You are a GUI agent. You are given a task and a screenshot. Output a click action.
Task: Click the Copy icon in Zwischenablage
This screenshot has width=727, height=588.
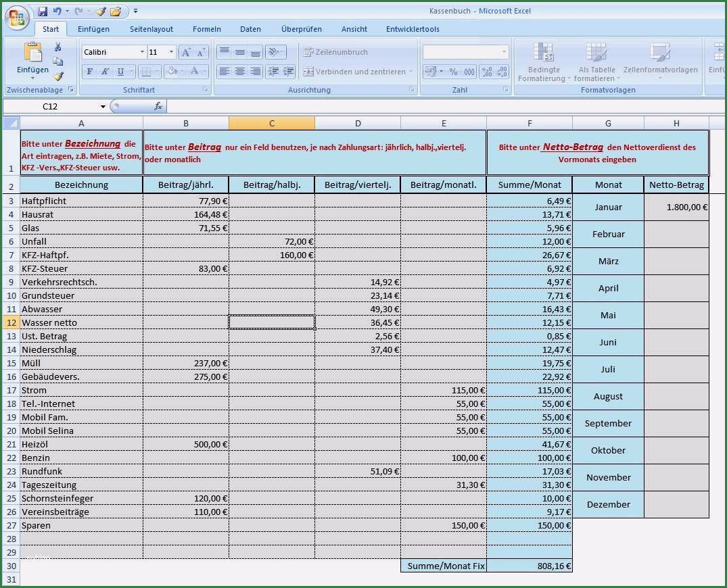(58, 62)
